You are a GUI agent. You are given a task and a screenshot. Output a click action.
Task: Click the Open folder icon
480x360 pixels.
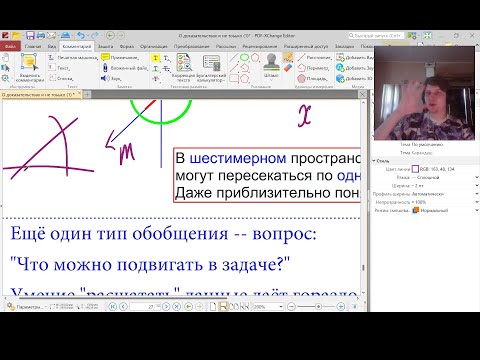pos(16,35)
